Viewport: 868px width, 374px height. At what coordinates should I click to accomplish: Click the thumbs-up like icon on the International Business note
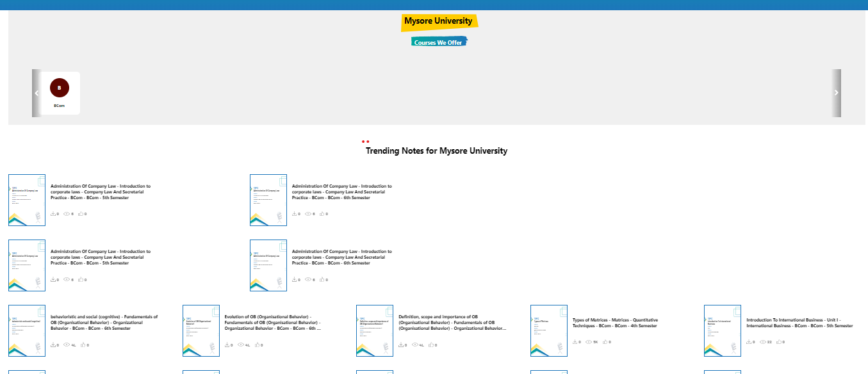(779, 341)
